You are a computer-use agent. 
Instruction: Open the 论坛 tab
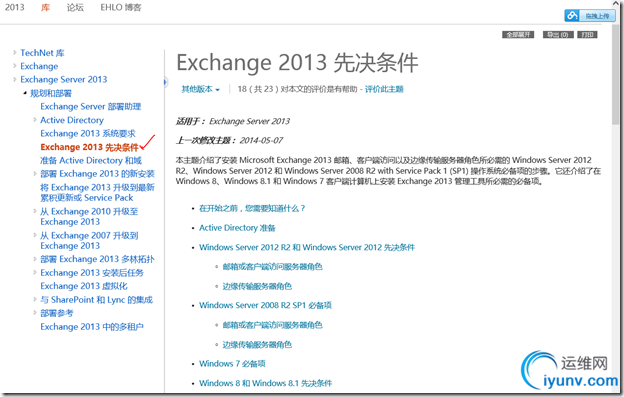pyautogui.click(x=75, y=7)
